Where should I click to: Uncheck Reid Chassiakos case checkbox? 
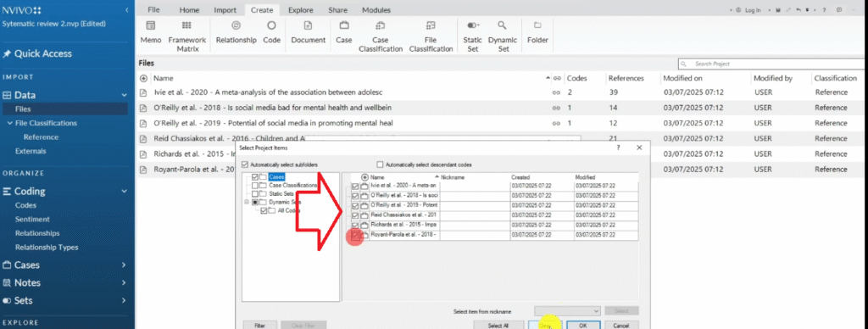[355, 215]
